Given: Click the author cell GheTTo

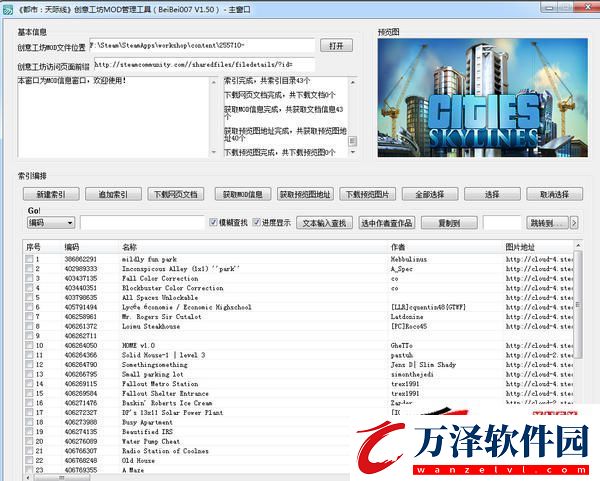Looking at the screenshot, I should tap(401, 345).
